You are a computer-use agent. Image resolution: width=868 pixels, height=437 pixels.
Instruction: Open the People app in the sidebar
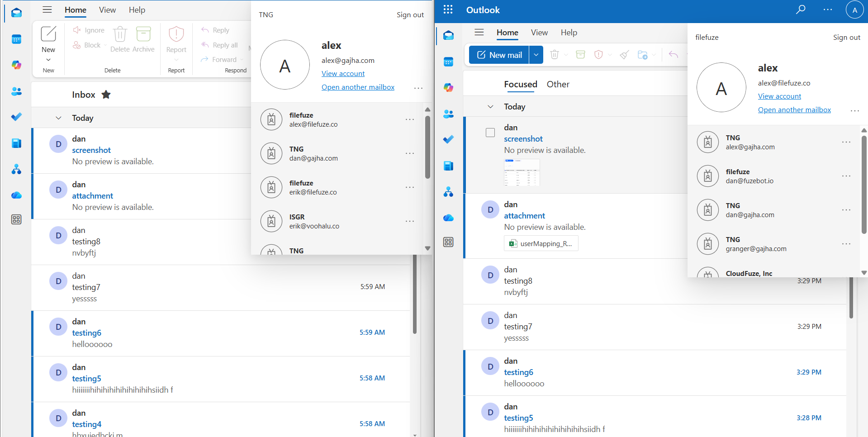point(16,91)
